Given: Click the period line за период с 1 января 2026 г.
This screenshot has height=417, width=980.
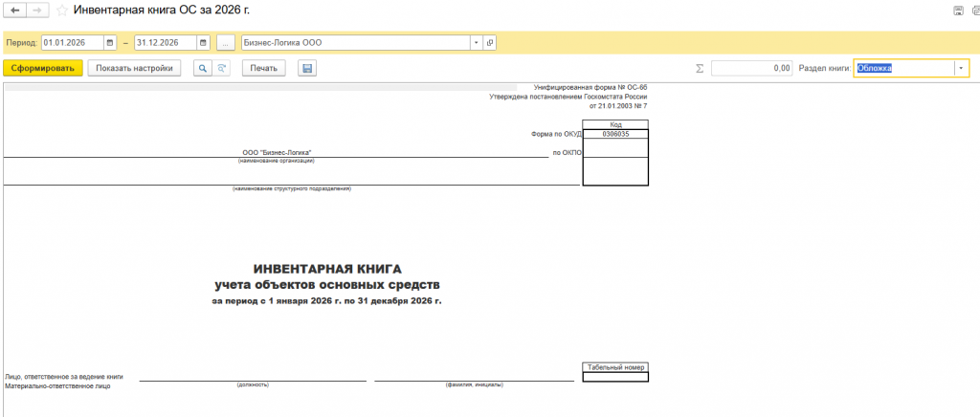Looking at the screenshot, I should [x=327, y=301].
